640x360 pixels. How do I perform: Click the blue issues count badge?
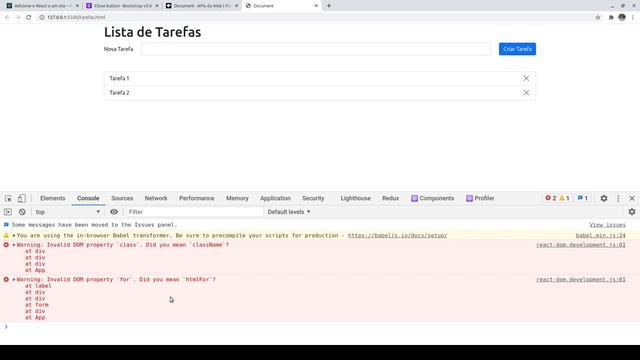point(582,198)
